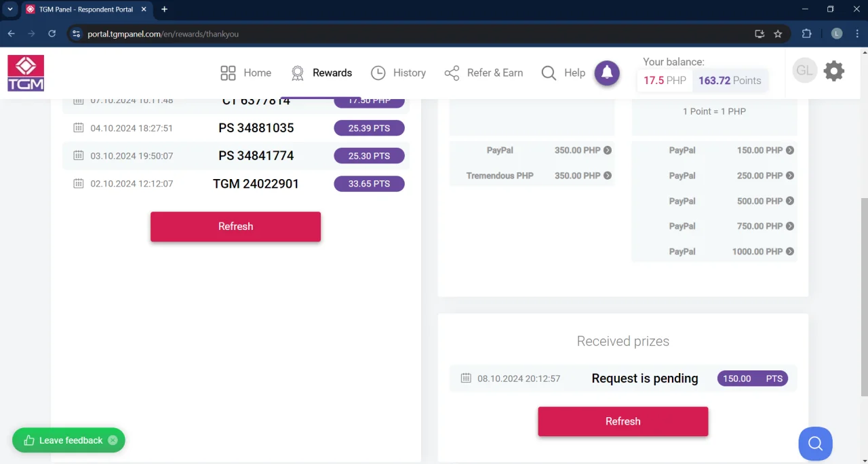The height and width of the screenshot is (464, 868).
Task: Click calendar icon for 04.10.2024 entry
Action: point(78,128)
